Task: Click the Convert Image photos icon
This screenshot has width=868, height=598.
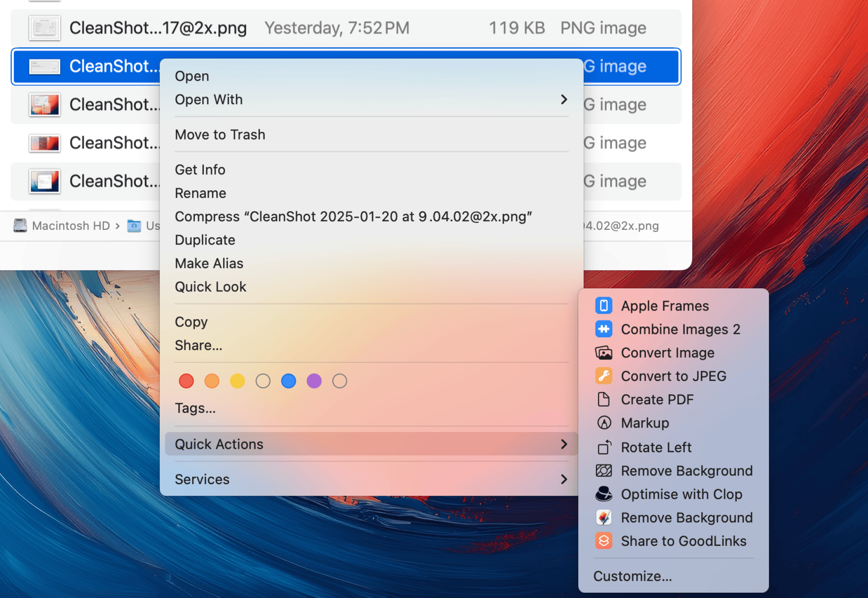Action: tap(604, 353)
